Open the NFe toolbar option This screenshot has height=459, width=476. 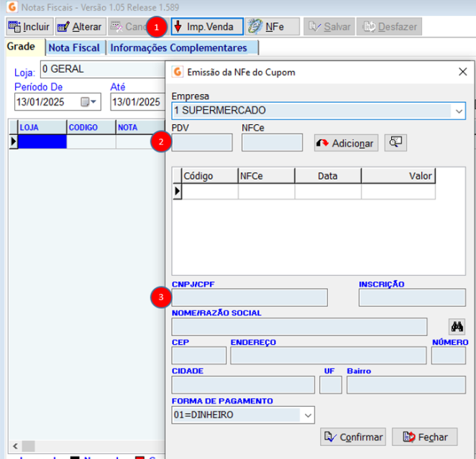click(267, 27)
